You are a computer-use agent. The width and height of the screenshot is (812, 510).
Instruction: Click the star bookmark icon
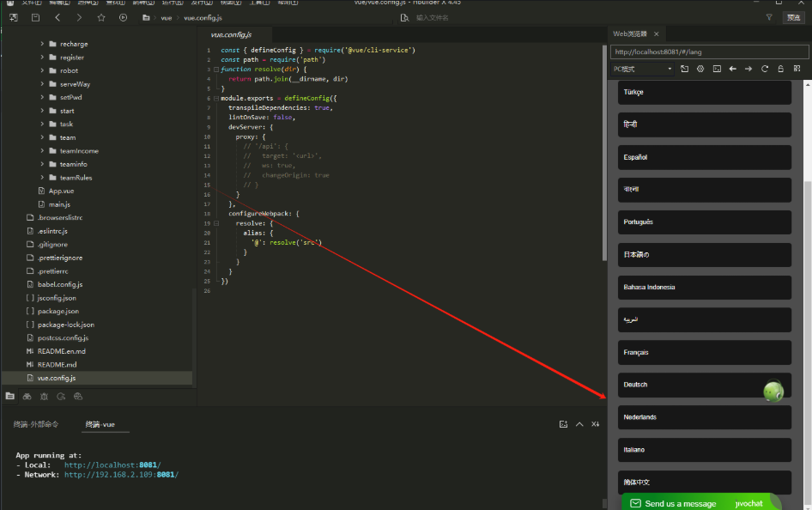(101, 18)
